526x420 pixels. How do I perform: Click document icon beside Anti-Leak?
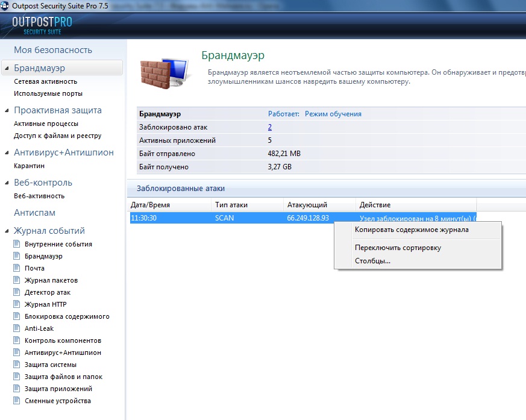[16, 328]
